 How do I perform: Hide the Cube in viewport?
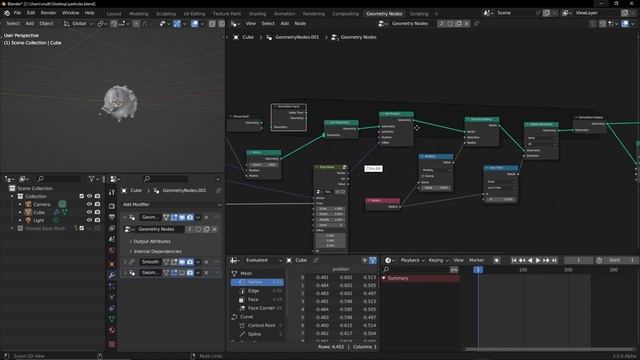coord(89,212)
